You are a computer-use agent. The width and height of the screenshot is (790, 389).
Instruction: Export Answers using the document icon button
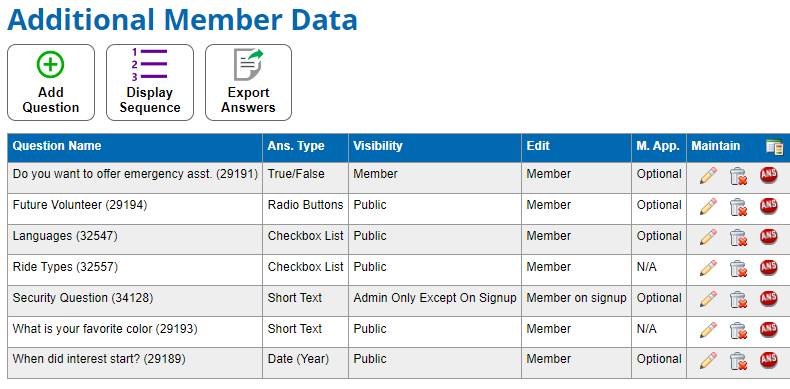248,83
